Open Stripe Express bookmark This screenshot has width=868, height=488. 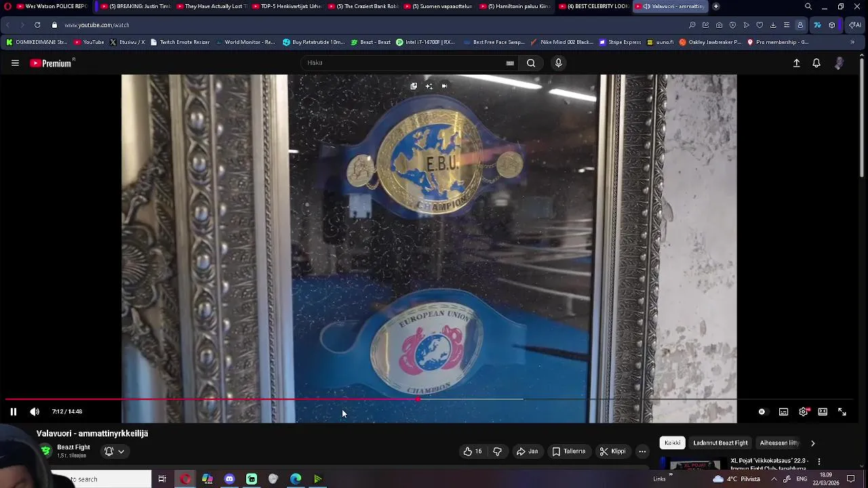point(620,42)
